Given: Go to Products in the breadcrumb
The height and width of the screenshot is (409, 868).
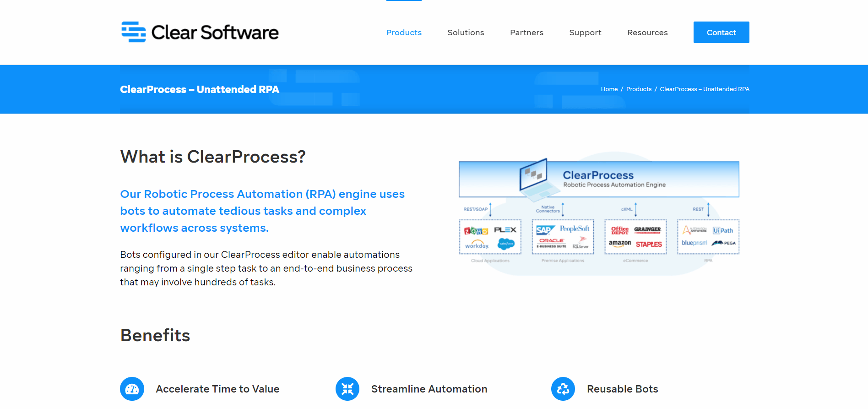Looking at the screenshot, I should pos(639,89).
